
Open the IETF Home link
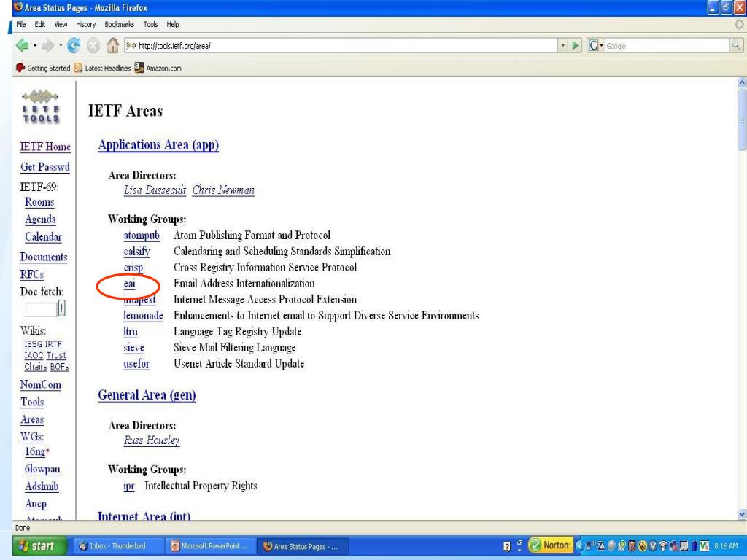point(45,147)
